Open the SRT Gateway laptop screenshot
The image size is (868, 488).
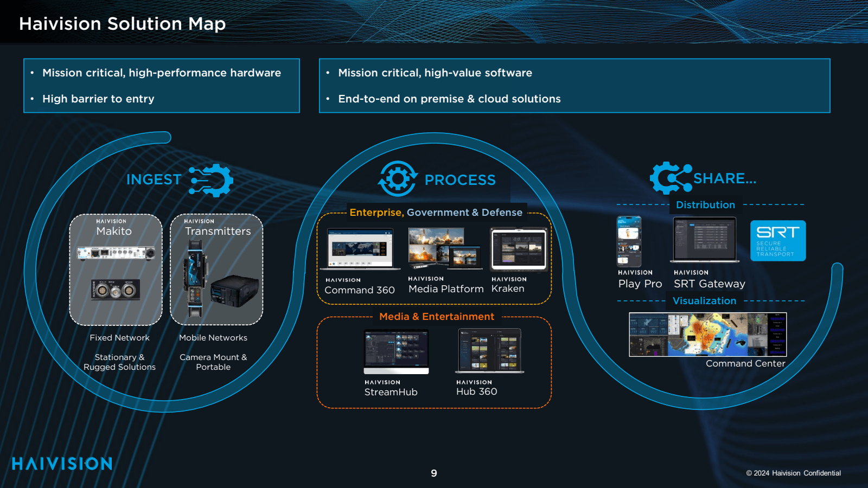click(x=705, y=240)
